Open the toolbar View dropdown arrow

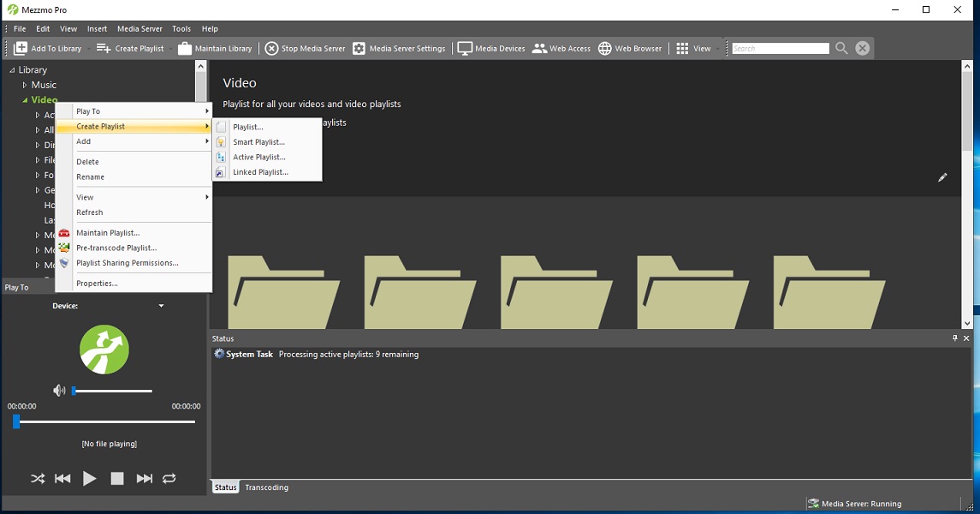click(717, 48)
